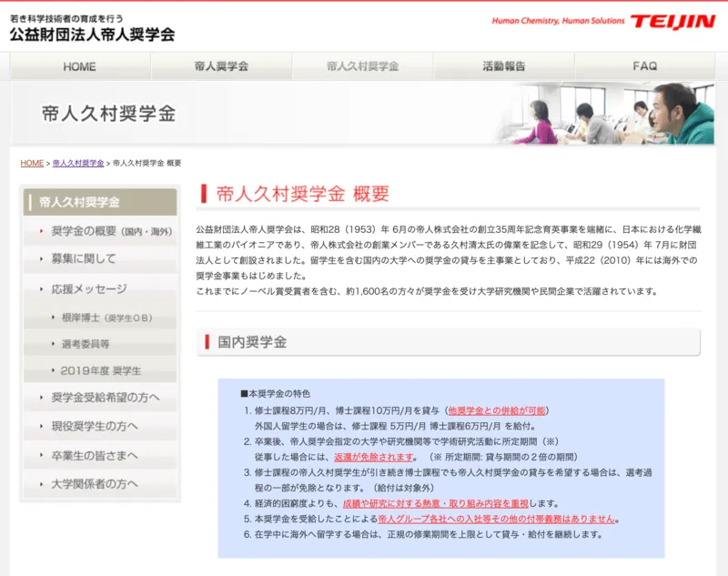Click the 公益財団法人帝人奨学会 site title

point(92,35)
